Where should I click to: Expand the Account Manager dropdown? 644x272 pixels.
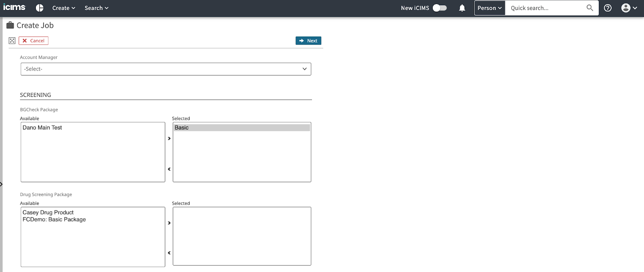[x=165, y=69]
